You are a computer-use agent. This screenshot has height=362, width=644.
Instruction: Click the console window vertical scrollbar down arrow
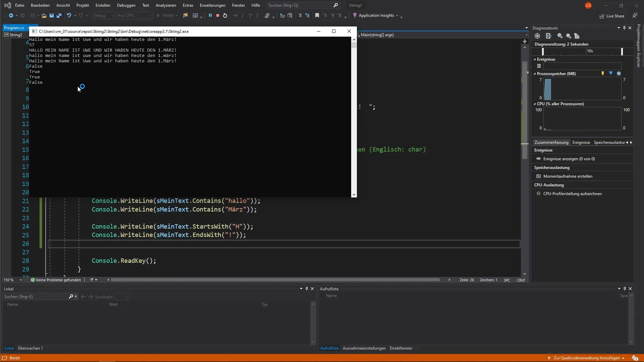pyautogui.click(x=354, y=195)
